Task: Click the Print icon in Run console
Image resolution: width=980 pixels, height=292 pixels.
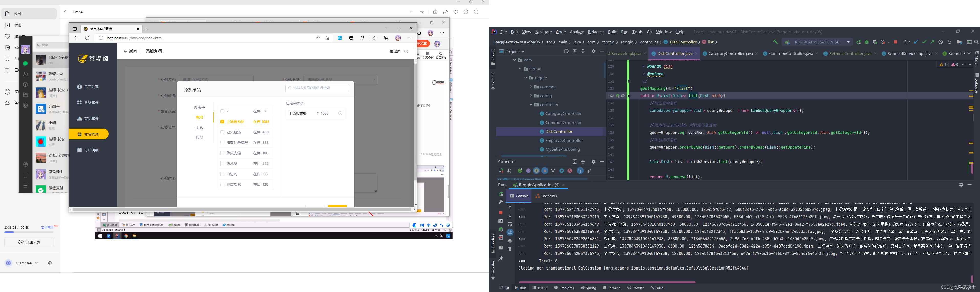Action: click(510, 241)
